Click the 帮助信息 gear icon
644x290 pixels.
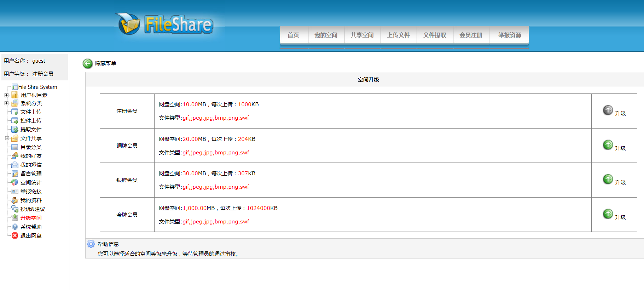click(x=91, y=244)
